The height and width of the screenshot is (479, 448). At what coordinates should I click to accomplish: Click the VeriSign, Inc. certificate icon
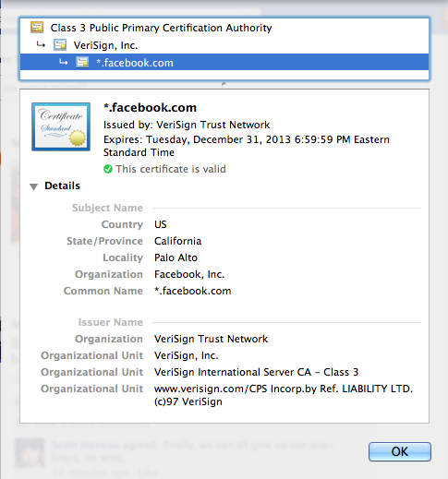coord(60,45)
